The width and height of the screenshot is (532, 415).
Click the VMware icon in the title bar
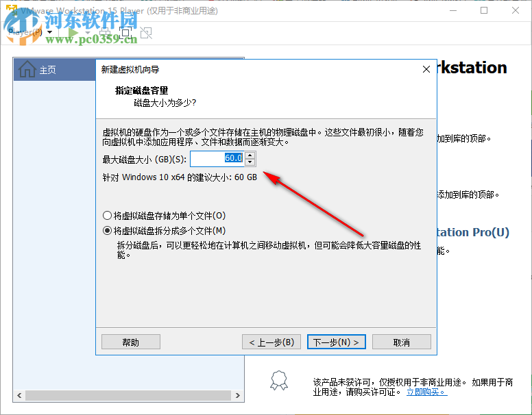pyautogui.click(x=11, y=10)
